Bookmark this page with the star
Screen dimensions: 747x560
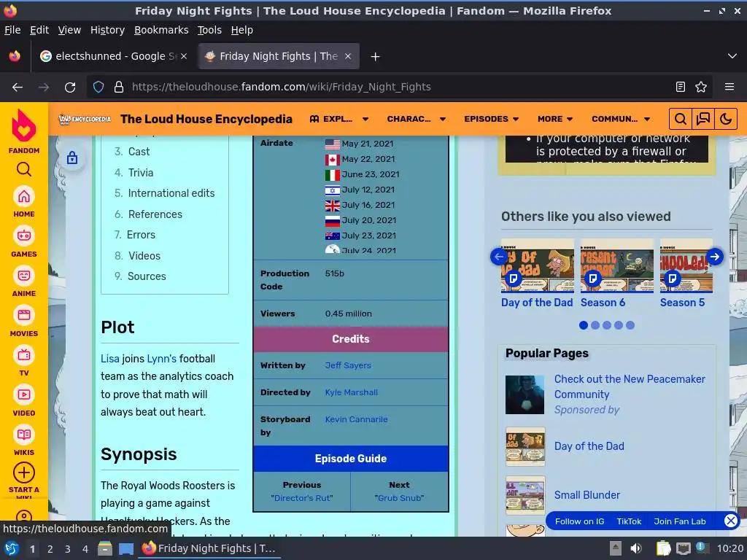[x=701, y=87]
